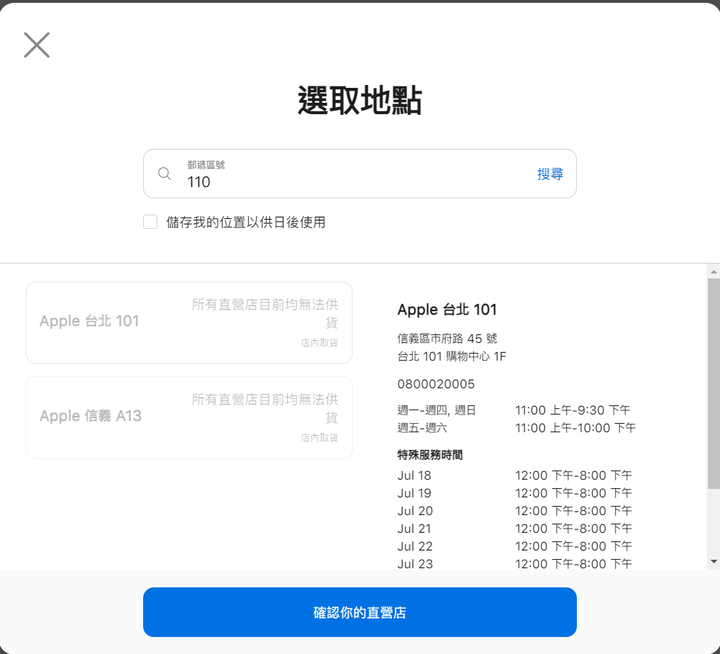Click the phone number 0800020005

coord(436,384)
